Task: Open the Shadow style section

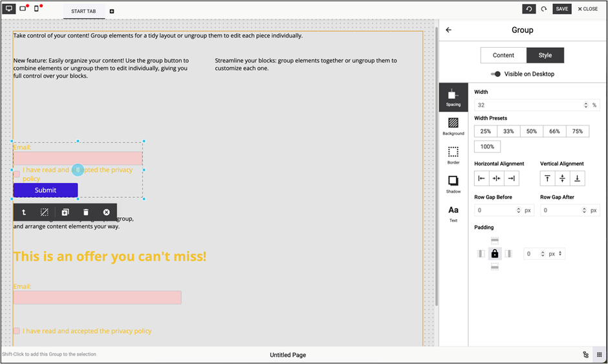Action: click(453, 184)
